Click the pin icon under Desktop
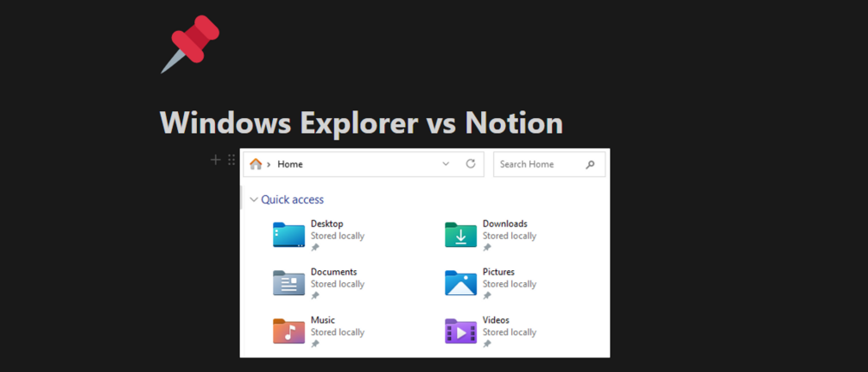 coord(315,248)
